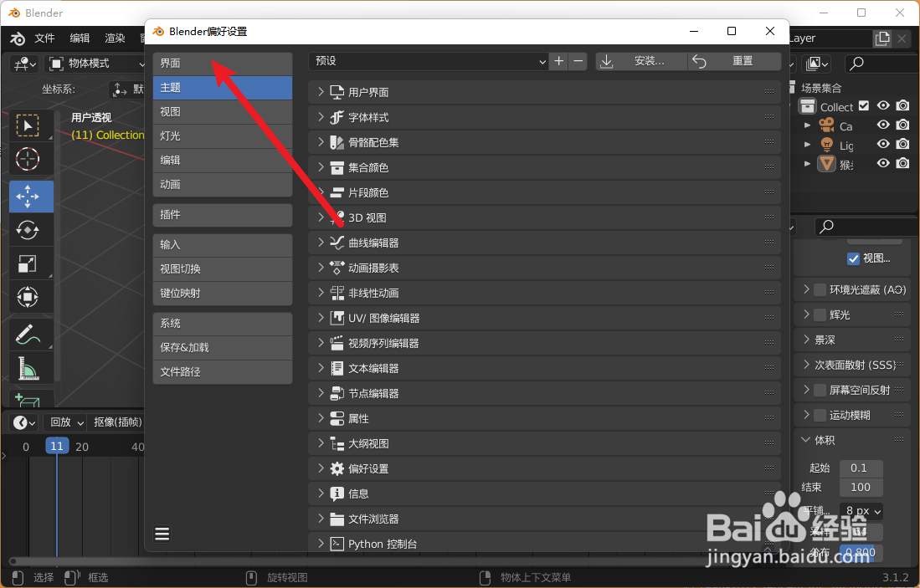920x588 pixels.
Task: Switch to the 键位映射 keymap tab
Action: point(223,293)
